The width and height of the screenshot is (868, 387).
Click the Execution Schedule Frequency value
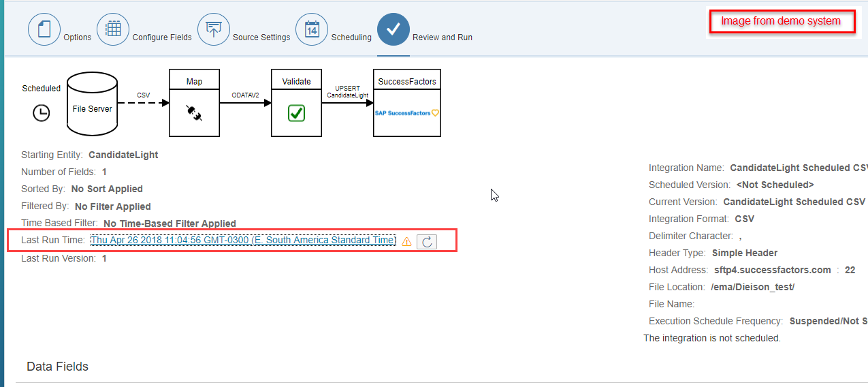tap(829, 321)
